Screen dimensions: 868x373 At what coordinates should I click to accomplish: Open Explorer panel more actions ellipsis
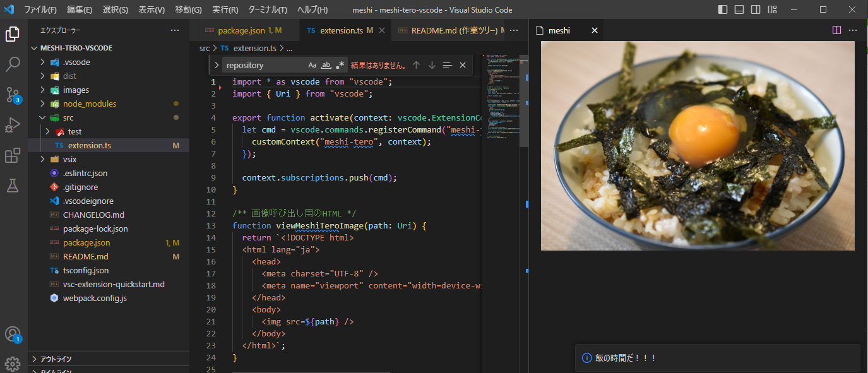[x=175, y=30]
